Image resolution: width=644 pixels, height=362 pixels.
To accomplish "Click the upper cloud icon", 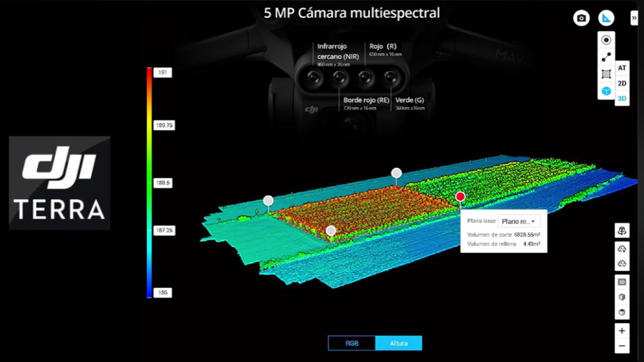I will tap(621, 248).
